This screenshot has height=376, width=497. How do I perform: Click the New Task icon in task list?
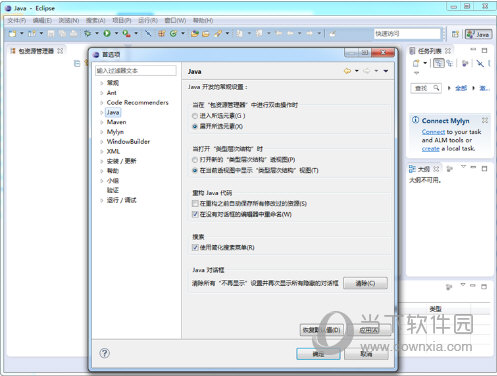coord(416,63)
